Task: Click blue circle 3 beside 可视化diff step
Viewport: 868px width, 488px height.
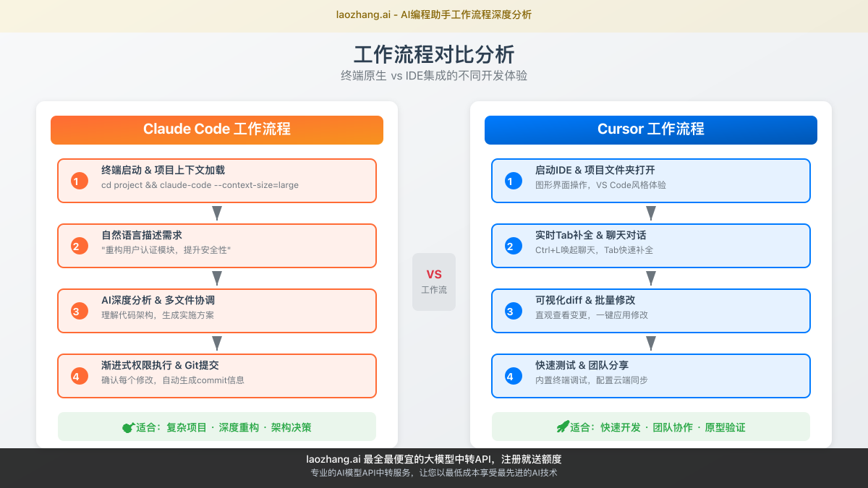Action: pos(514,311)
